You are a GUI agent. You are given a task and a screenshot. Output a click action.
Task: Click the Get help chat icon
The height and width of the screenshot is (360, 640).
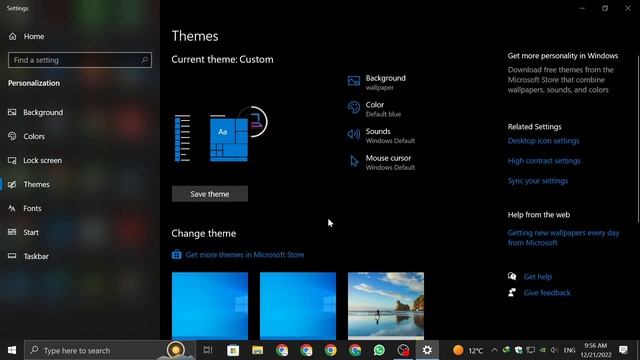click(512, 276)
